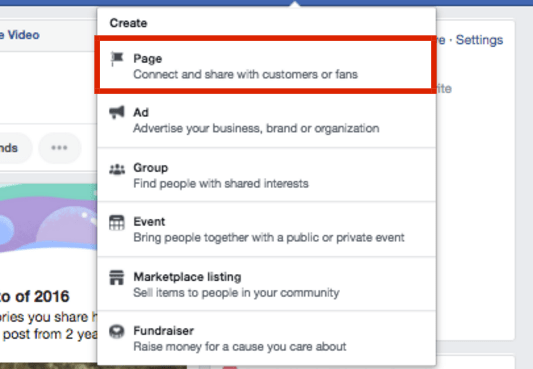Image resolution: width=533 pixels, height=369 pixels.
Task: Click 'Raise money for a cause' description
Action: (240, 347)
